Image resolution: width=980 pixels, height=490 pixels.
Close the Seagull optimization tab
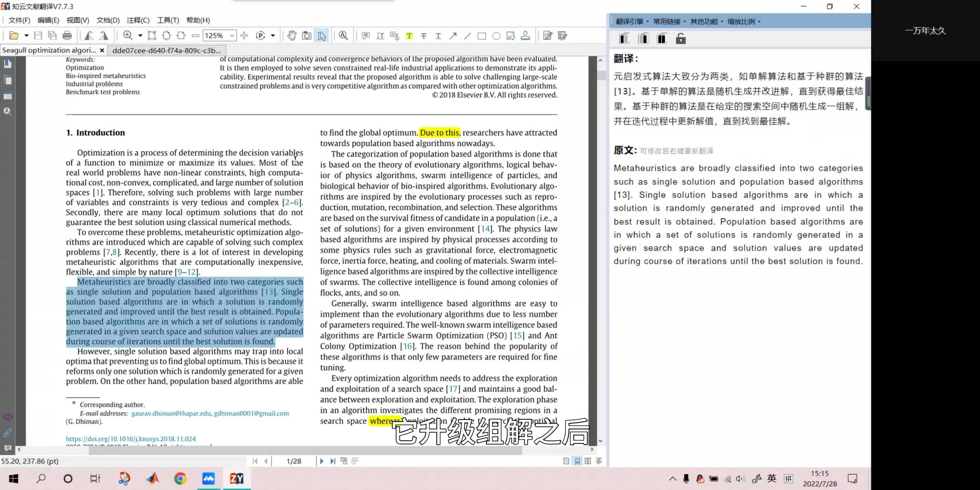(x=102, y=50)
